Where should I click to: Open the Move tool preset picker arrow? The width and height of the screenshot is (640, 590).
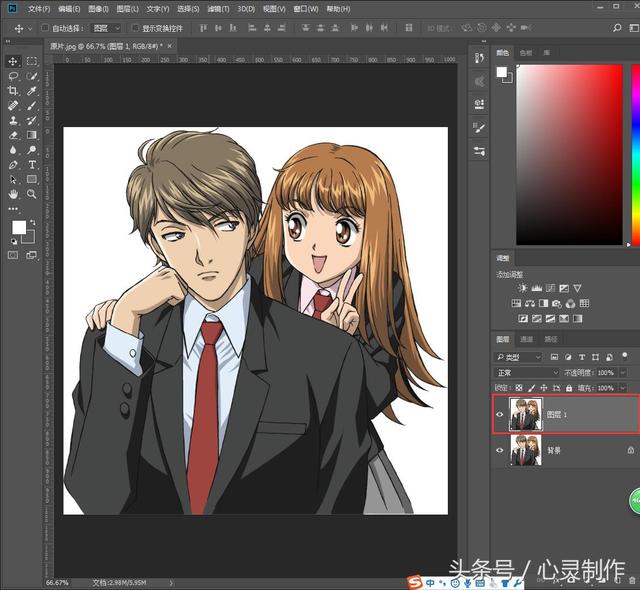pyautogui.click(x=30, y=29)
